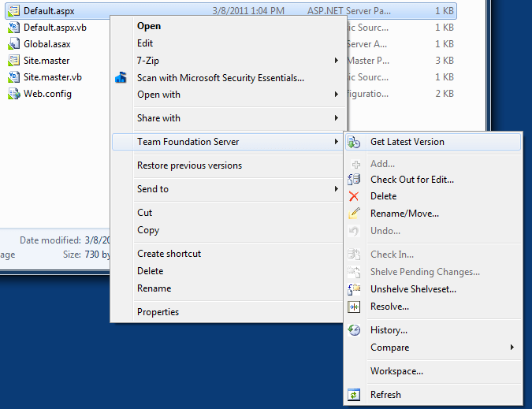
Task: Expand the Team Foundation Server submenu arrow
Action: 337,142
